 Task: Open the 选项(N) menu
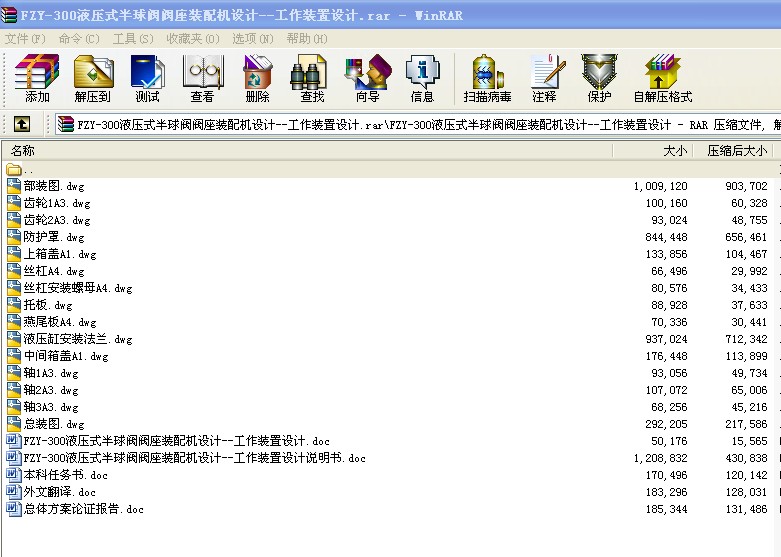pos(253,38)
